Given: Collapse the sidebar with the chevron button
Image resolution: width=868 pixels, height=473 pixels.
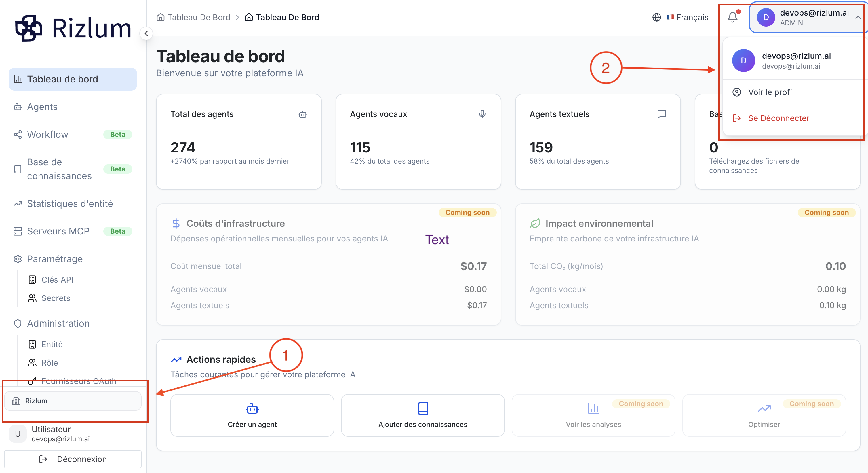Looking at the screenshot, I should [146, 33].
